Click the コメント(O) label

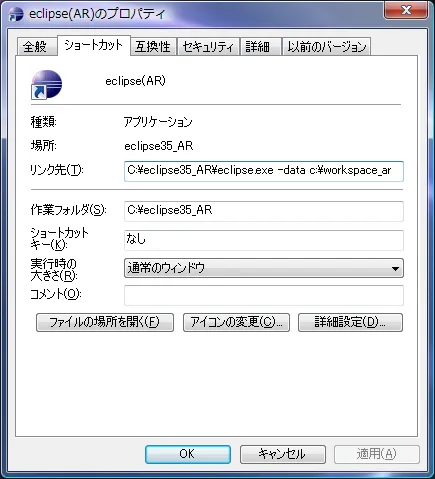click(x=56, y=294)
